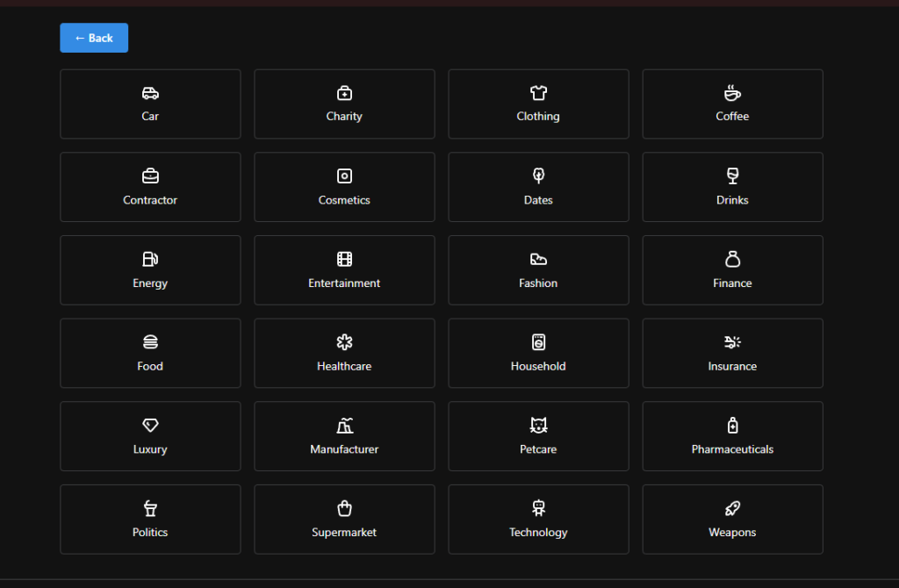This screenshot has height=588, width=899.
Task: Select the Pharmaceuticals category tile
Action: (x=732, y=436)
